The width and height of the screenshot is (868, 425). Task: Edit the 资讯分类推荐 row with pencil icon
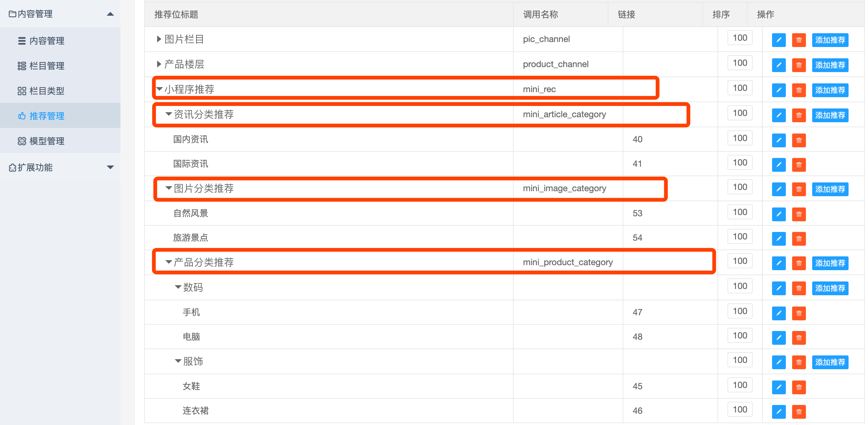[778, 115]
